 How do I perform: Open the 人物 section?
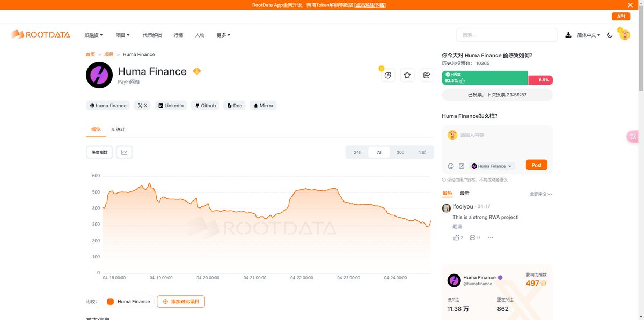[x=200, y=35]
